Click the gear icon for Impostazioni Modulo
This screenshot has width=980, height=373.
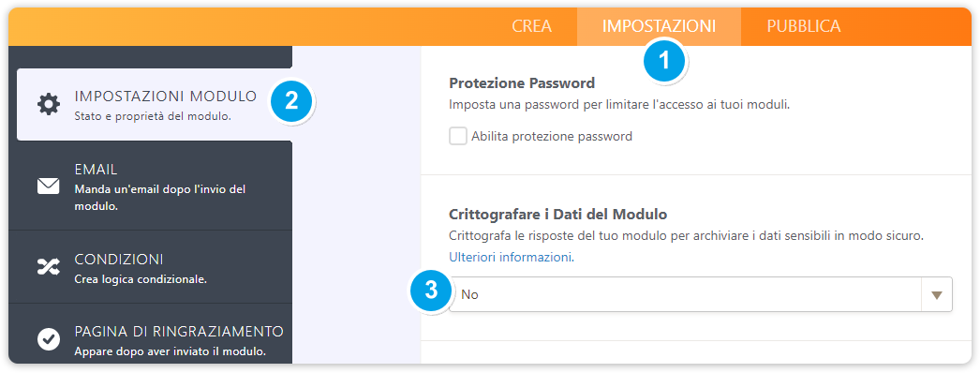click(48, 104)
